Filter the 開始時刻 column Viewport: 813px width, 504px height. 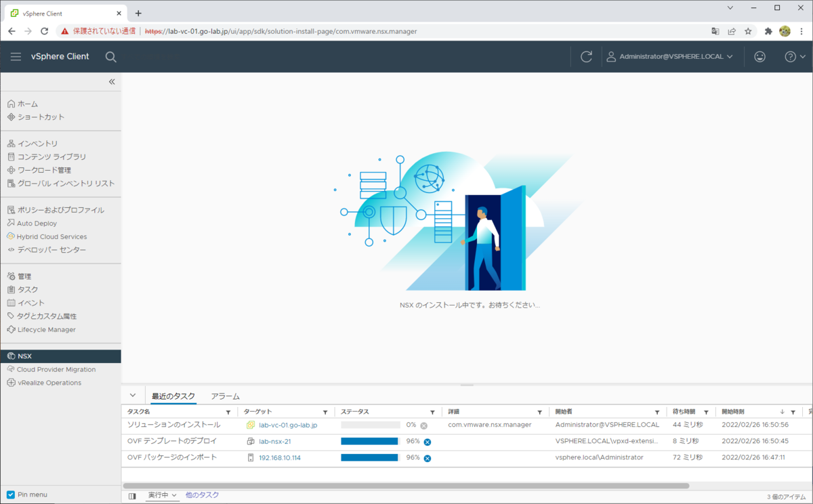point(793,413)
